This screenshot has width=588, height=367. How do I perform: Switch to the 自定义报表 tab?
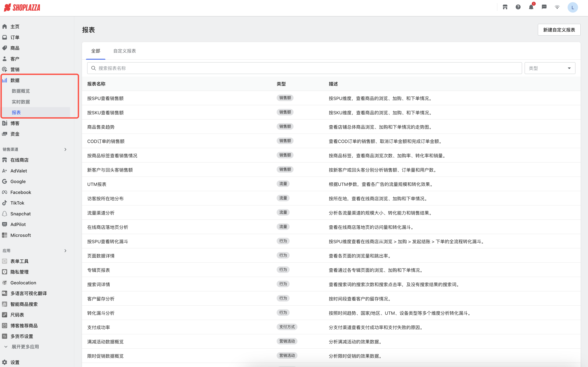(x=125, y=51)
